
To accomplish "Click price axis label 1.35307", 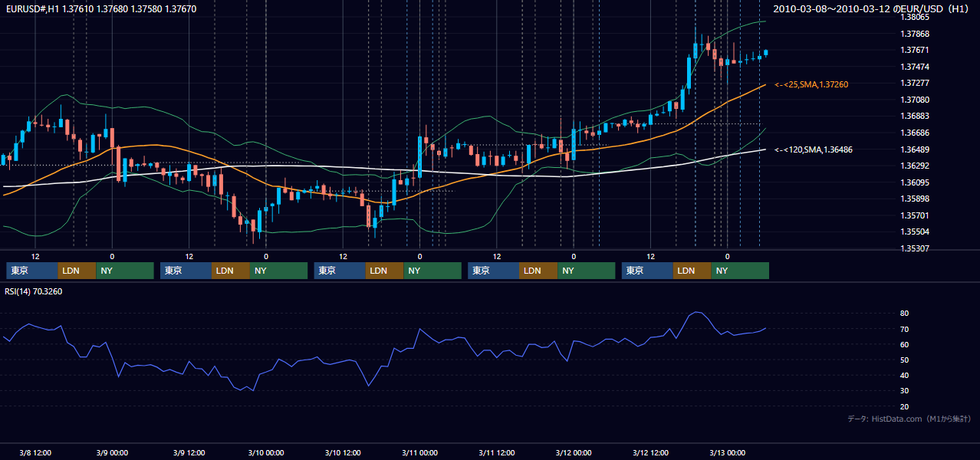I will [x=914, y=248].
